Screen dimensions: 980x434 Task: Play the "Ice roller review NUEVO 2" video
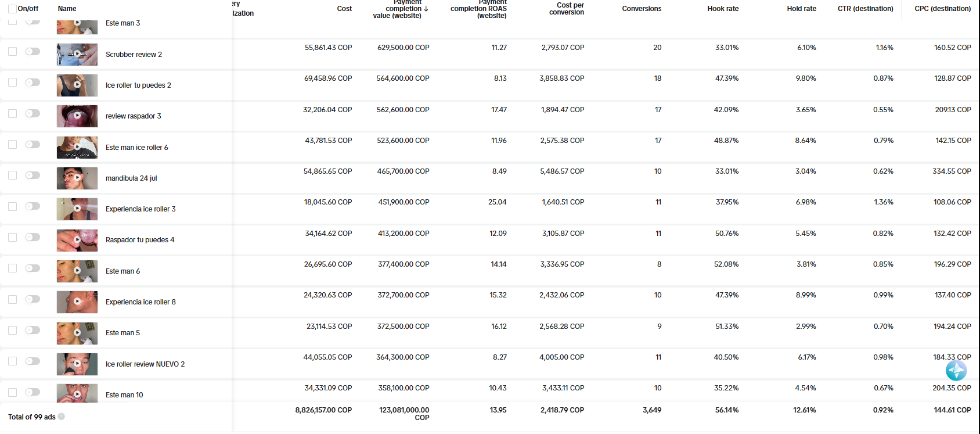[x=77, y=363]
